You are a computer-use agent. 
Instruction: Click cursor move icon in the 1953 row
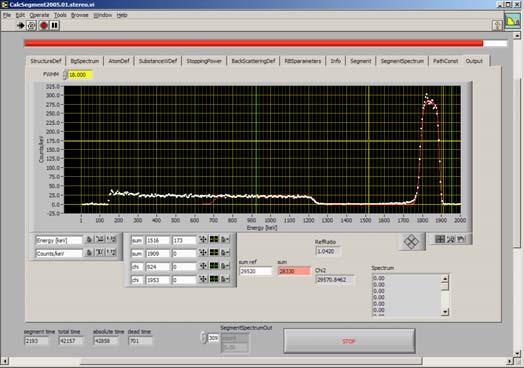(203, 279)
